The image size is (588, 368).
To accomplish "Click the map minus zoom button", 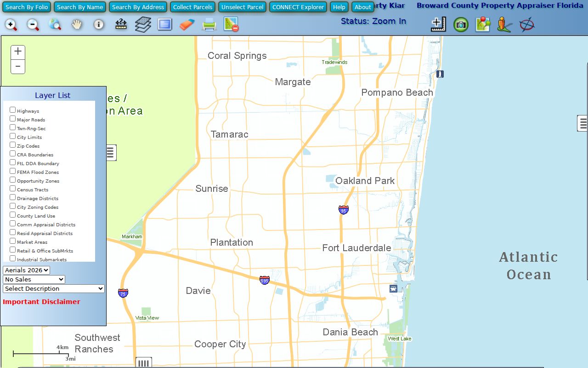I will (x=18, y=66).
